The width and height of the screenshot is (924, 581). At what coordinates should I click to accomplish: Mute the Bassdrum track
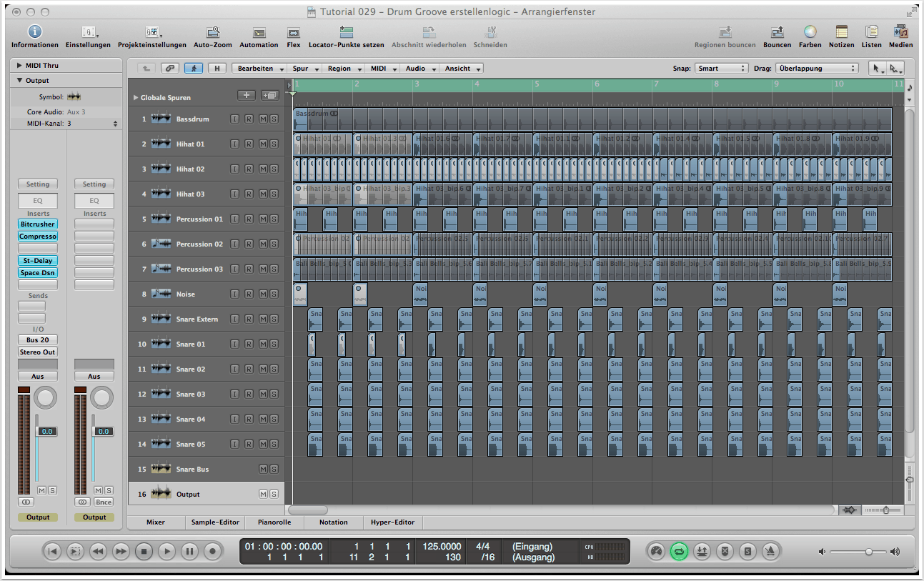click(262, 119)
